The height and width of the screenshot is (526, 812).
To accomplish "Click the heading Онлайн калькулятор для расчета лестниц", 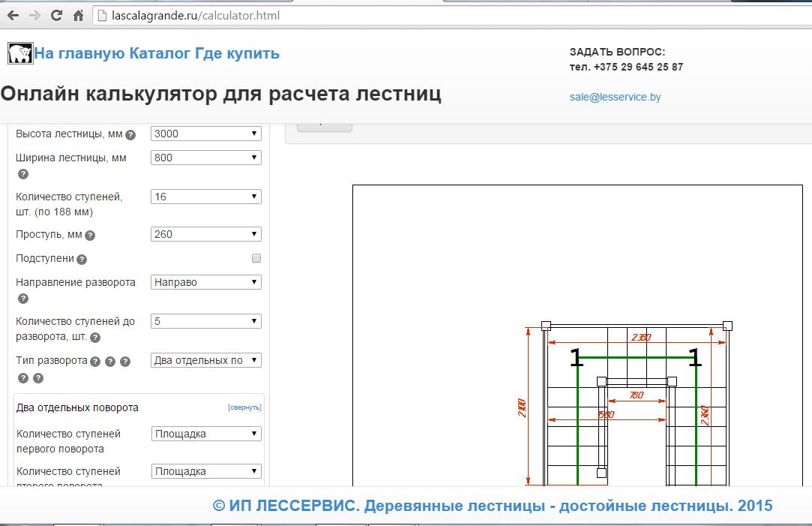I will pyautogui.click(x=221, y=94).
